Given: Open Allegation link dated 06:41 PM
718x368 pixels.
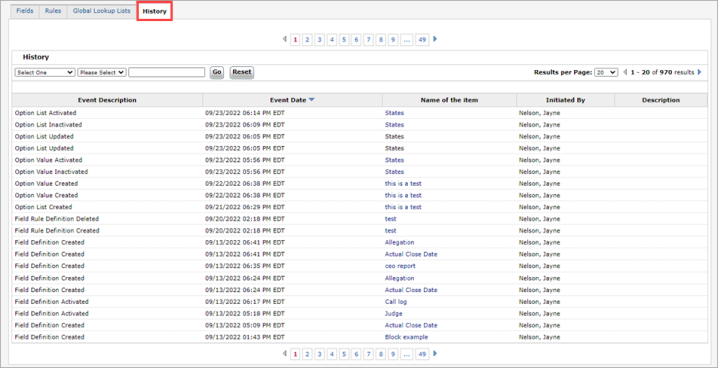Looking at the screenshot, I should [399, 243].
